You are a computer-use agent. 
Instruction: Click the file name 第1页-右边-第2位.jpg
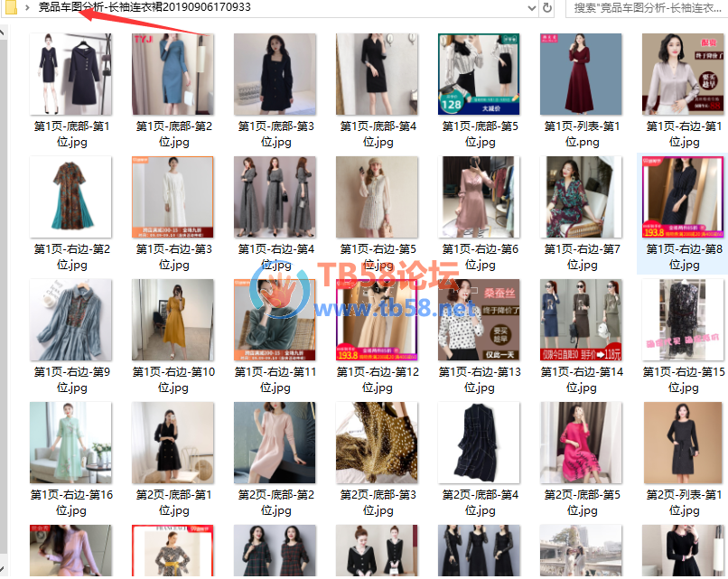[71, 257]
